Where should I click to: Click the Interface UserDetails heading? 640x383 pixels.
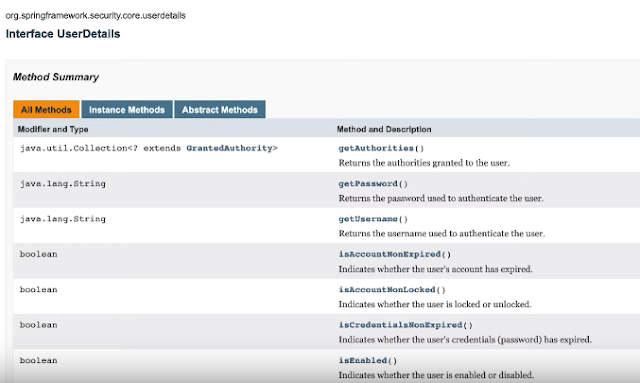tap(63, 34)
